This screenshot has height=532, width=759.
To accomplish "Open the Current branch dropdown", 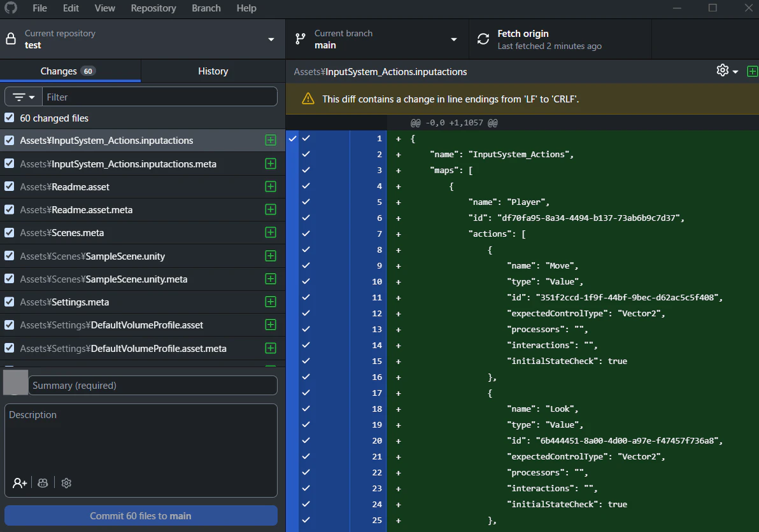I will 377,39.
